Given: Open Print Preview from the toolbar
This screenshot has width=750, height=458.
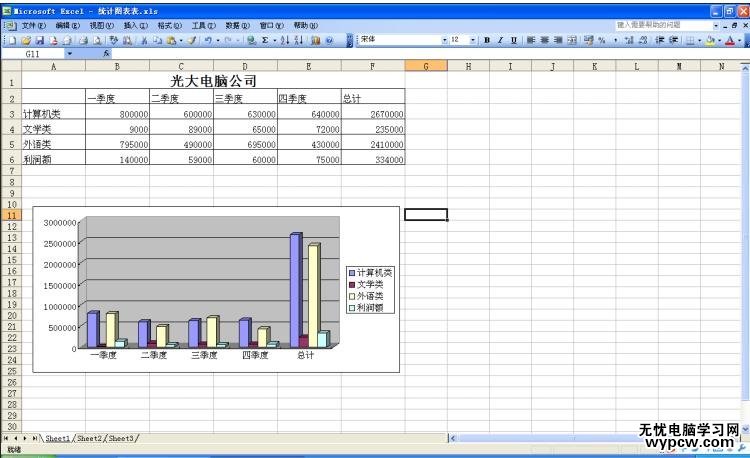Looking at the screenshot, I should click(97, 41).
